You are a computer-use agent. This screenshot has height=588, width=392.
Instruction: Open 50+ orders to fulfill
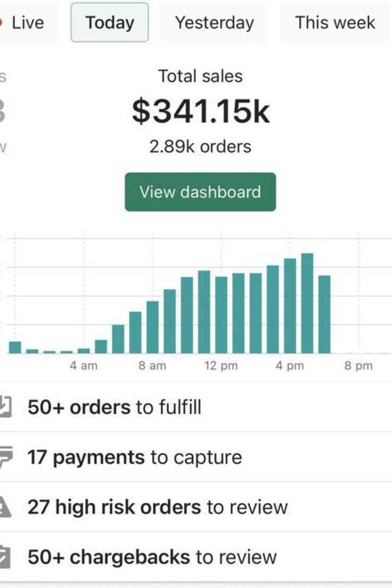point(196,407)
